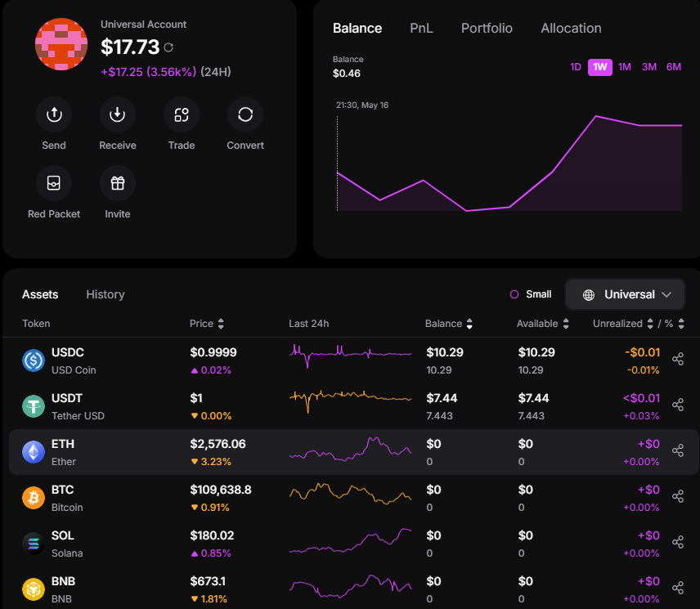This screenshot has height=609, width=700.
Task: Click the balance chart peak
Action: [x=596, y=116]
